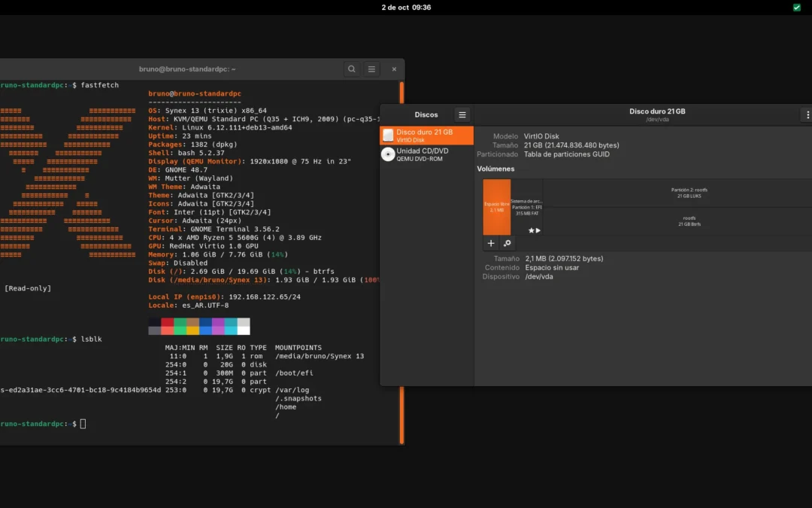Click the 'GNOME 48.7' DE value in terminal

click(x=186, y=169)
